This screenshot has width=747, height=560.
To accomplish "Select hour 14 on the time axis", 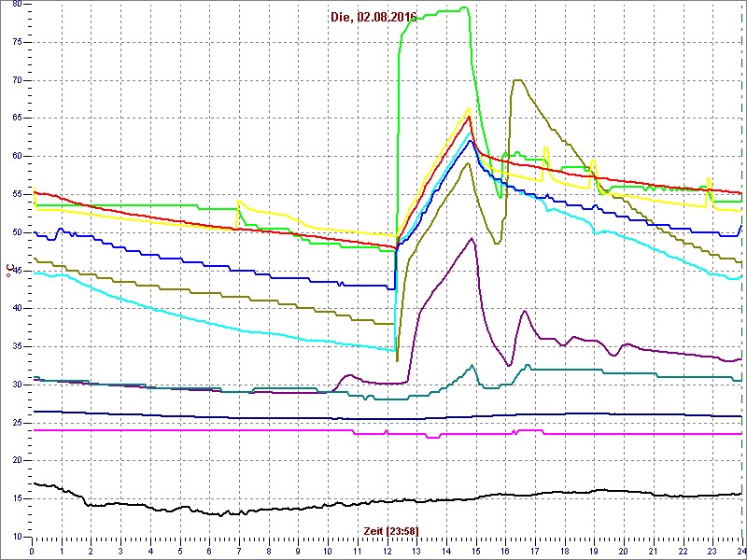I will click(446, 551).
